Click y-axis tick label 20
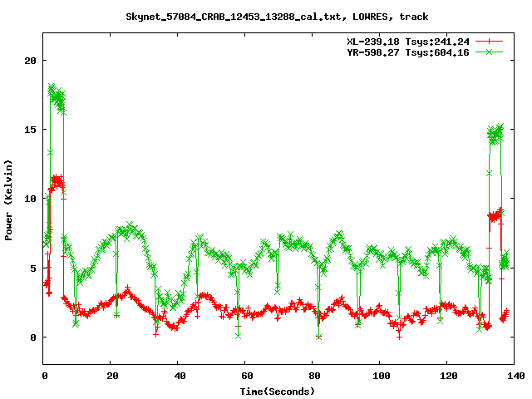Viewport: 532px width, 399px height. [x=30, y=61]
